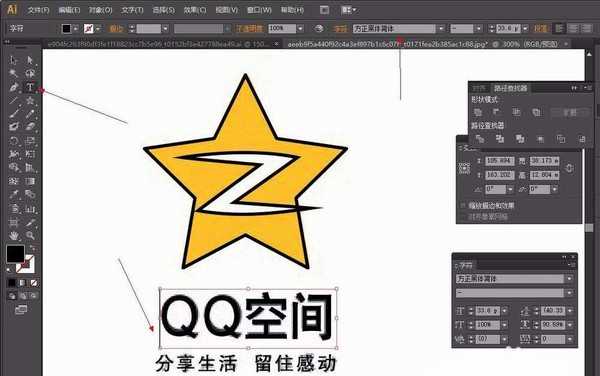Image resolution: width=600 pixels, height=376 pixels.
Task: Click the Intersect shape mode icon
Action: 517,112
